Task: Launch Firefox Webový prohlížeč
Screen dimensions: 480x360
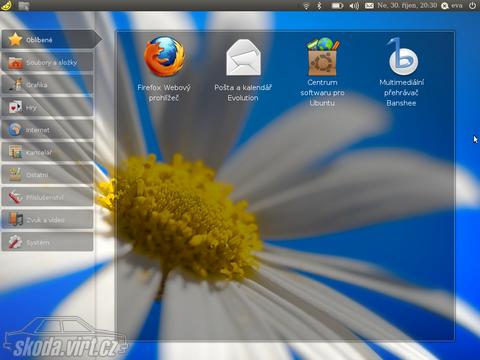Action: click(164, 69)
